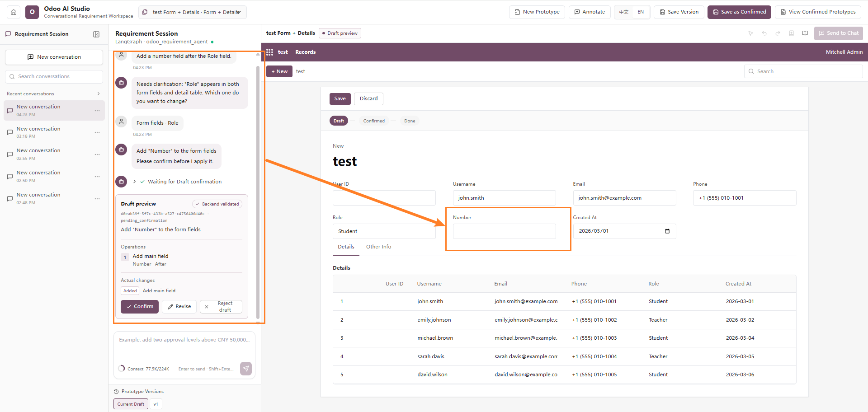Click the Username field with john.smith
The height and width of the screenshot is (412, 868).
pyautogui.click(x=505, y=198)
